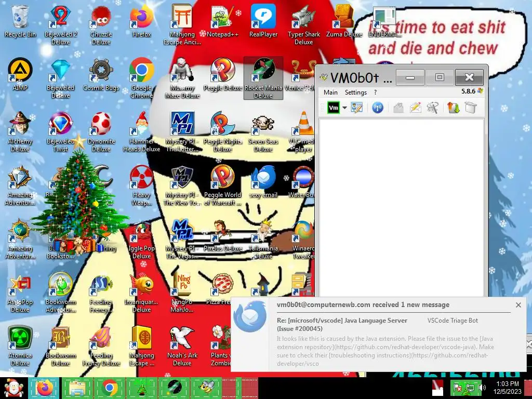
Task: Click the Christmas tree taskbar button
Action: 142,388
